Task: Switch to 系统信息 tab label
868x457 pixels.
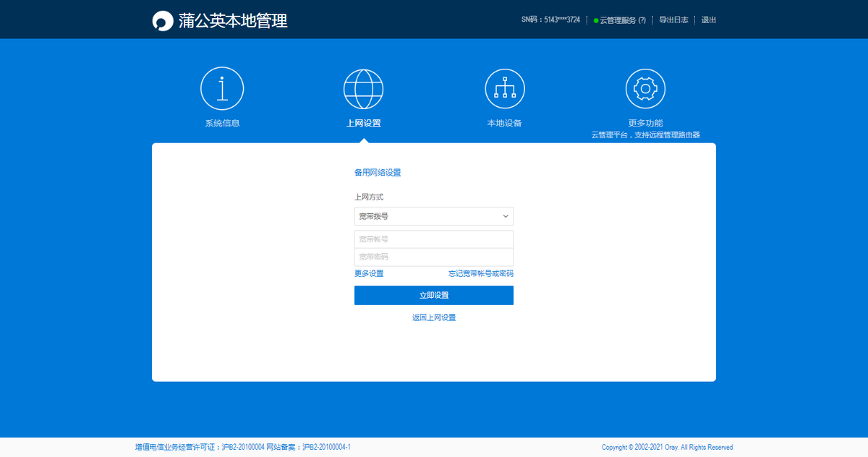Action: 222,123
